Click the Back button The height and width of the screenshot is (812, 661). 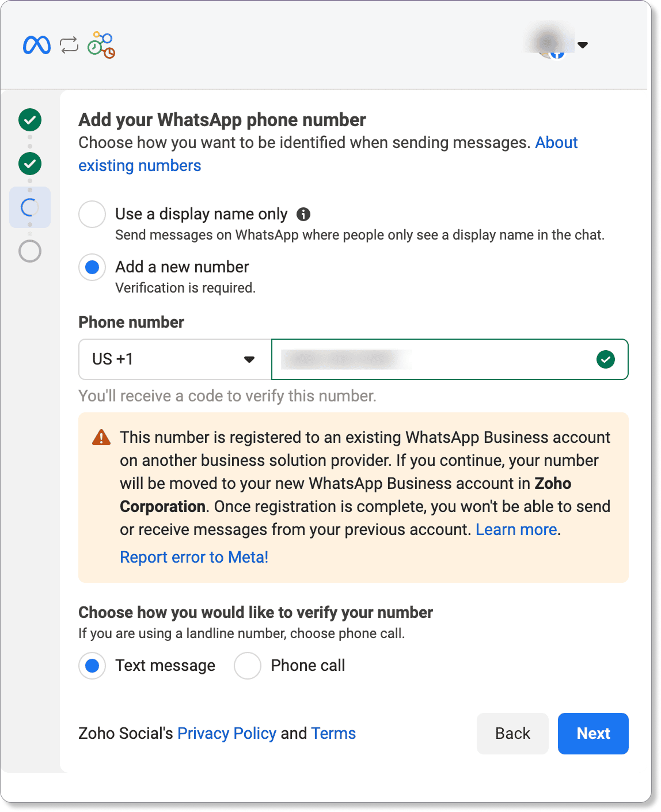(x=512, y=734)
